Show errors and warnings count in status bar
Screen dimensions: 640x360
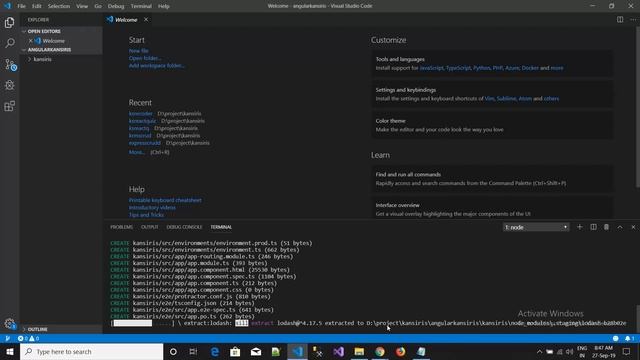coord(28,338)
